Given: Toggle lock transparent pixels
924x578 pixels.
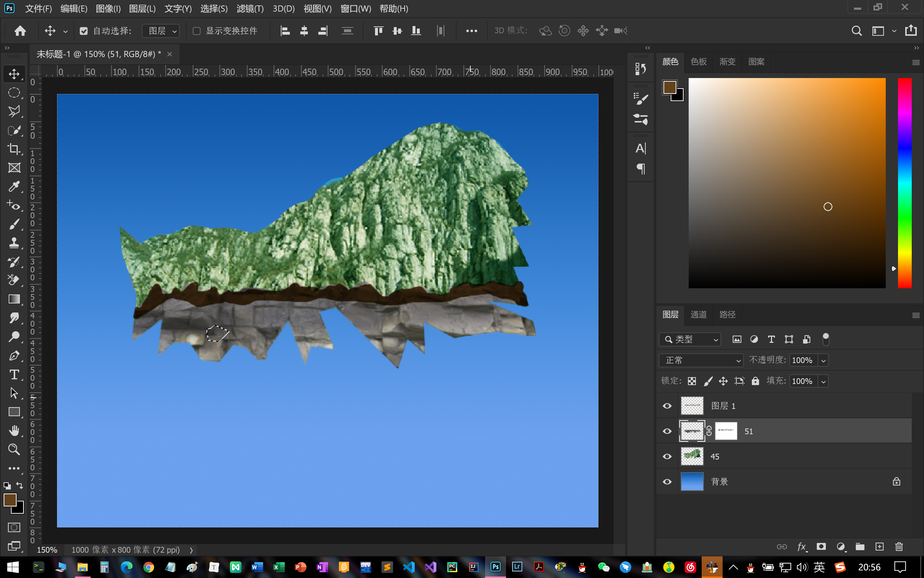Looking at the screenshot, I should pos(692,381).
